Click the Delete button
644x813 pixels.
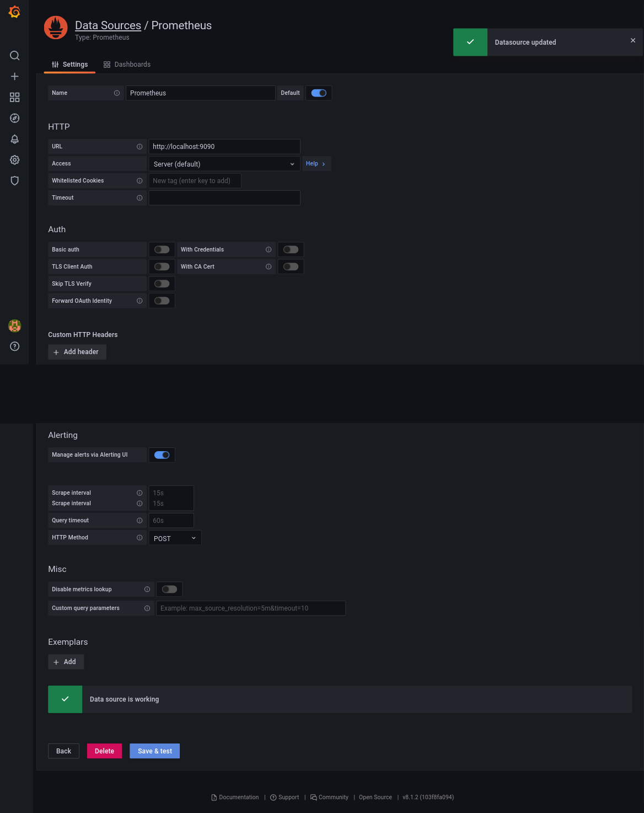(x=104, y=751)
